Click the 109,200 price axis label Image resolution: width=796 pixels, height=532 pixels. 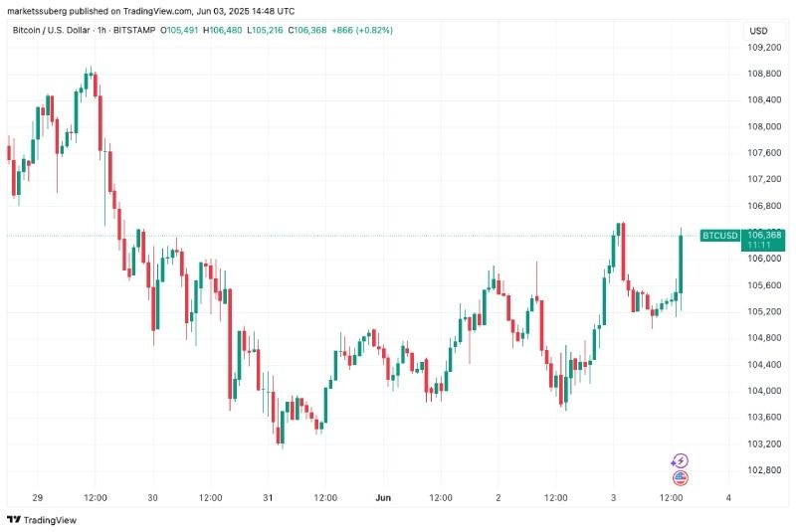coord(764,47)
